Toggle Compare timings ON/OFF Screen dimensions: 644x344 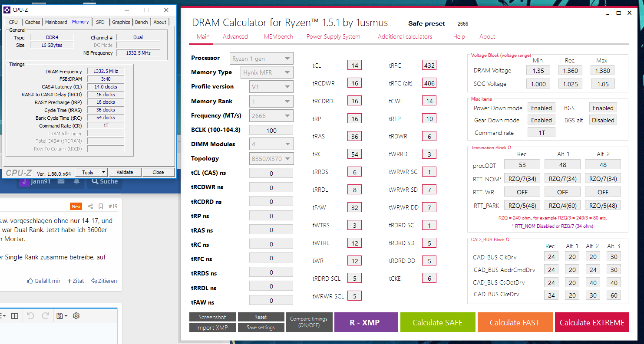(x=309, y=322)
